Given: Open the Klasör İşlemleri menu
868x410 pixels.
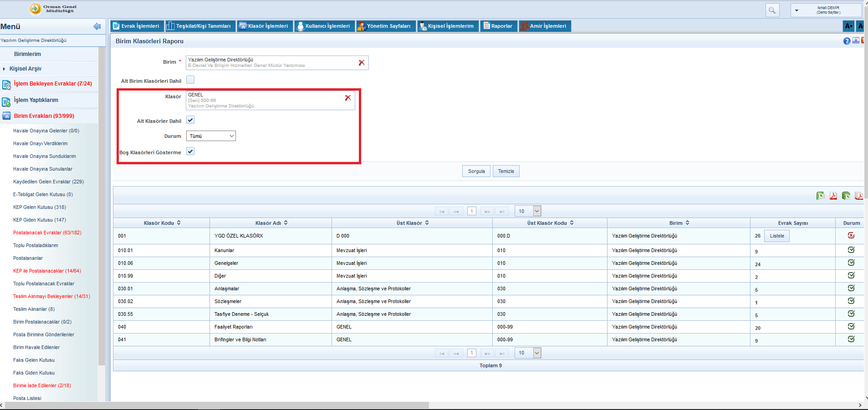Looking at the screenshot, I should point(264,26).
